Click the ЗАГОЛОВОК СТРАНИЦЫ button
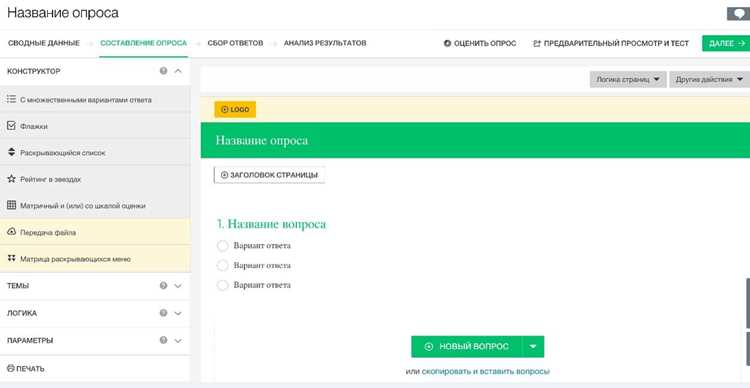The image size is (750, 388). [269, 175]
